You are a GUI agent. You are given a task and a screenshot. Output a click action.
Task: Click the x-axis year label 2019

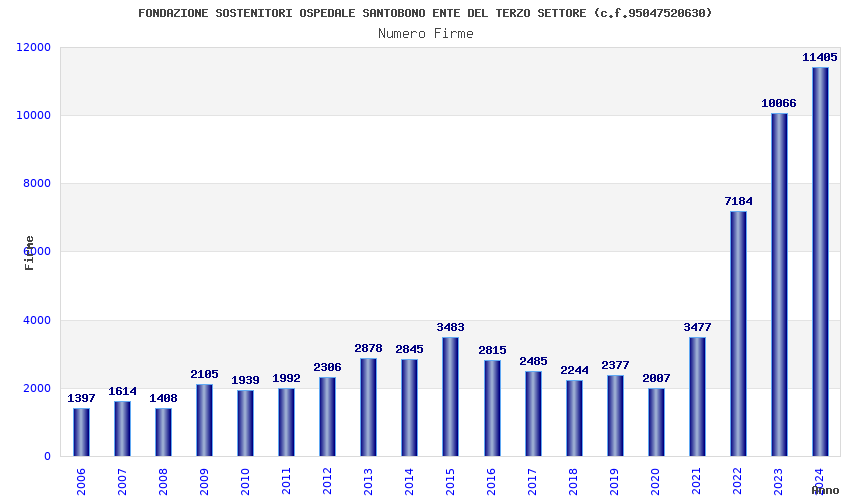pyautogui.click(x=615, y=482)
